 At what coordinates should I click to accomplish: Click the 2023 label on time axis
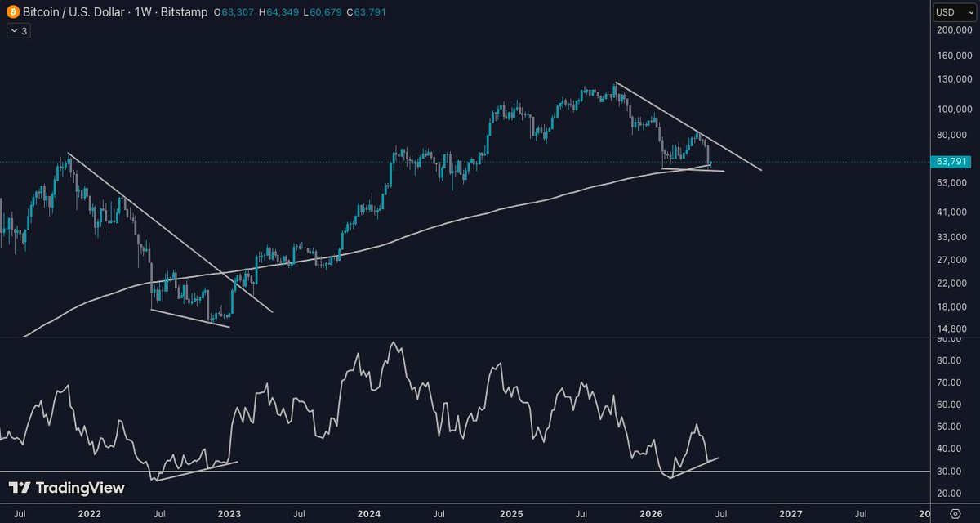pos(229,514)
